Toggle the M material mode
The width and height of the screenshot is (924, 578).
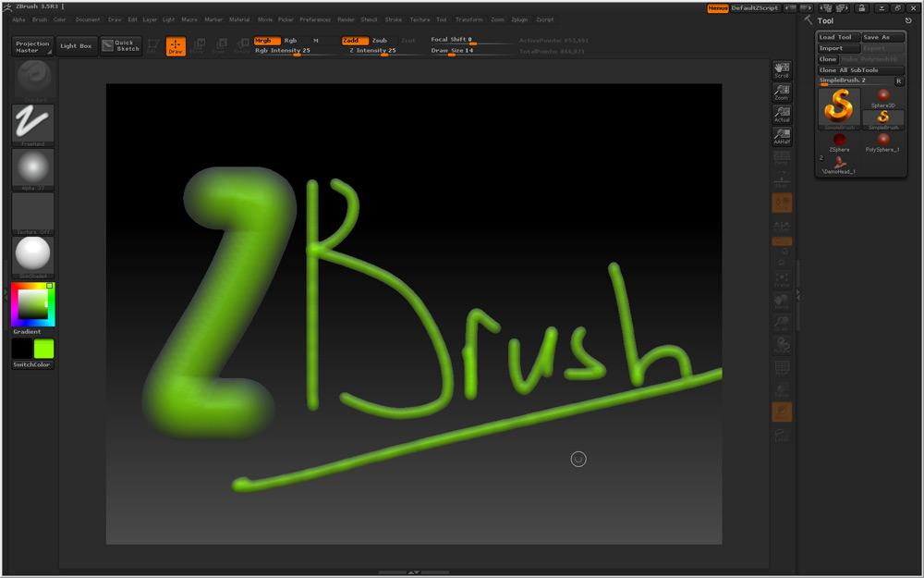[x=316, y=41]
